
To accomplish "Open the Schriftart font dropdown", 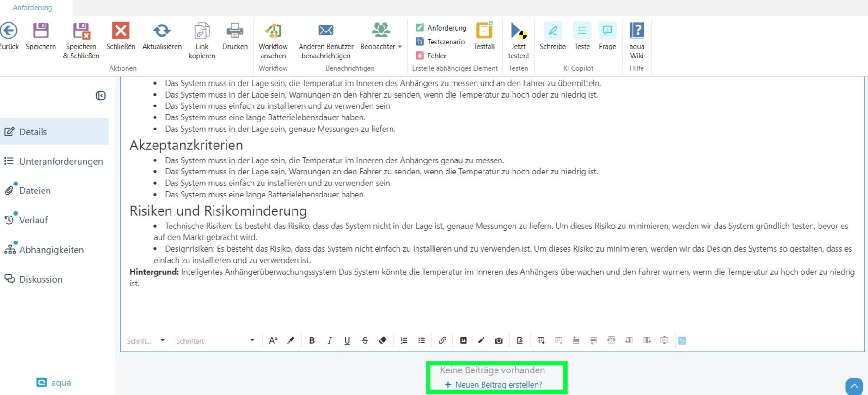I will [x=215, y=341].
